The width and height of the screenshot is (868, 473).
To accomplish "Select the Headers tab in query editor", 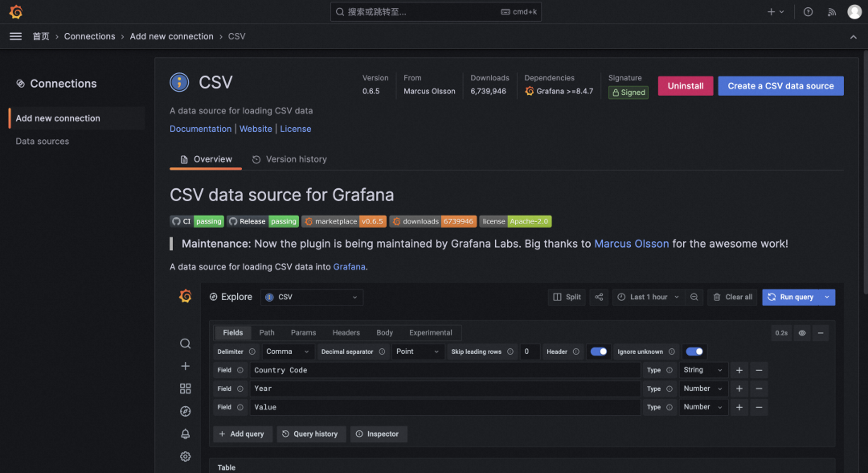I will [346, 332].
